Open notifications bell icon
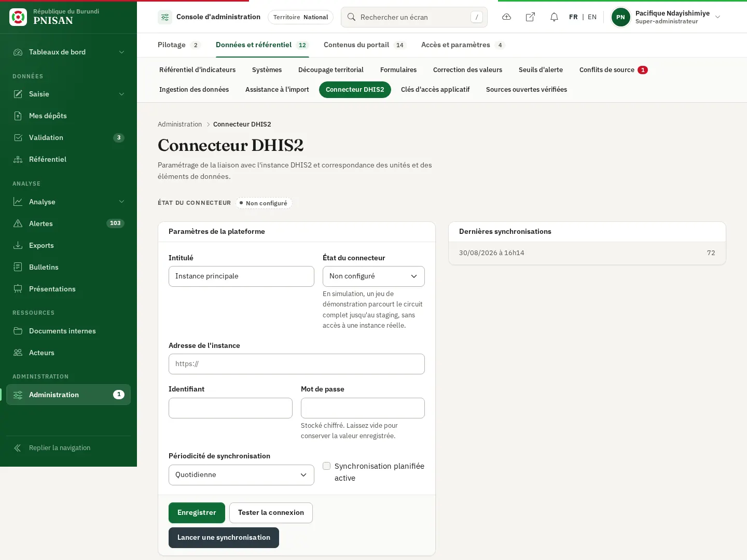This screenshot has height=560, width=747. [554, 17]
